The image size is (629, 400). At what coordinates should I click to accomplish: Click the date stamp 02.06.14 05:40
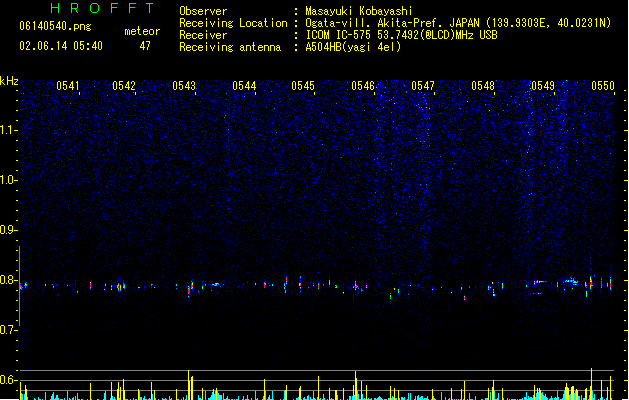[61, 46]
